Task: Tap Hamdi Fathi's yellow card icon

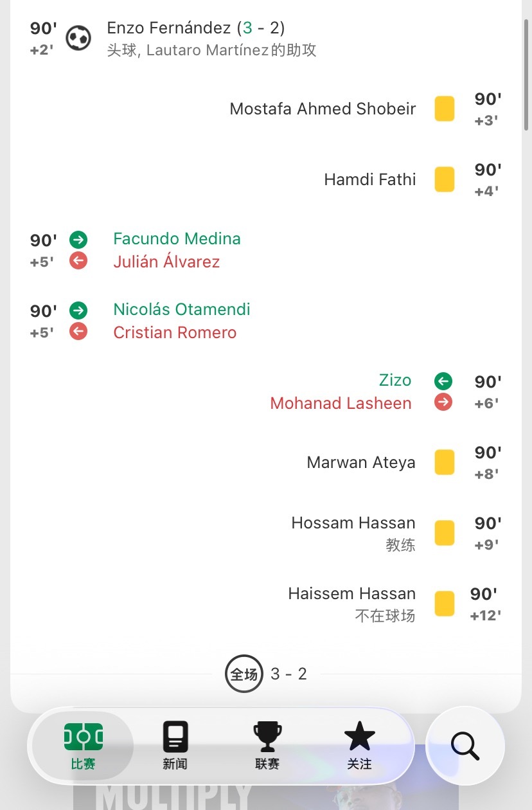Action: coord(445,179)
